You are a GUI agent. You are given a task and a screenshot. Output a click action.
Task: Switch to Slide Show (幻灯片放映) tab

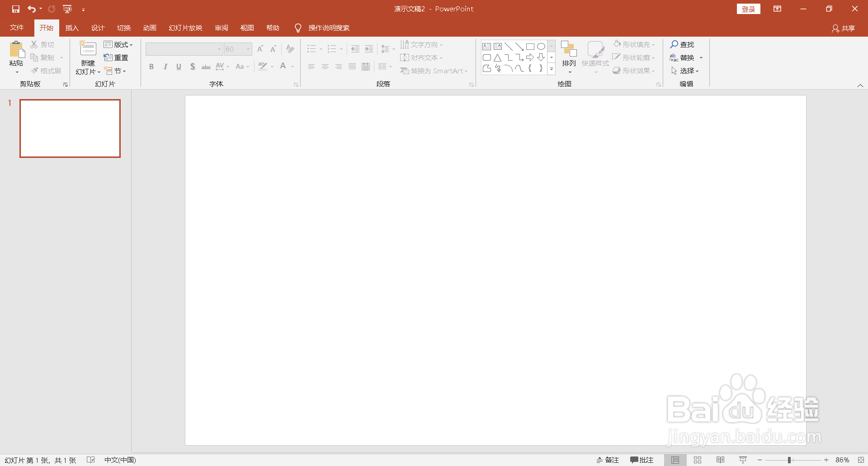(x=185, y=28)
